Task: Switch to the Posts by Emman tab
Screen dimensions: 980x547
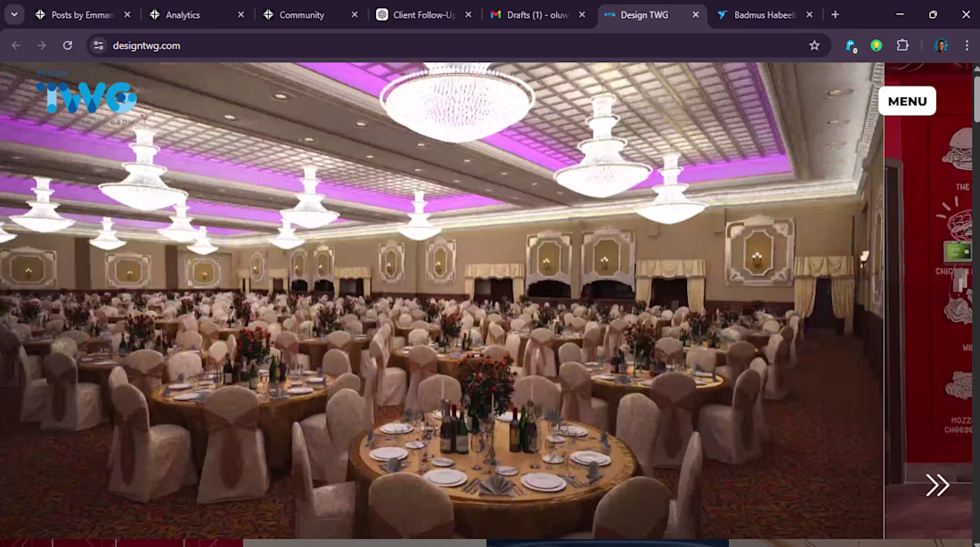Action: pos(83,15)
